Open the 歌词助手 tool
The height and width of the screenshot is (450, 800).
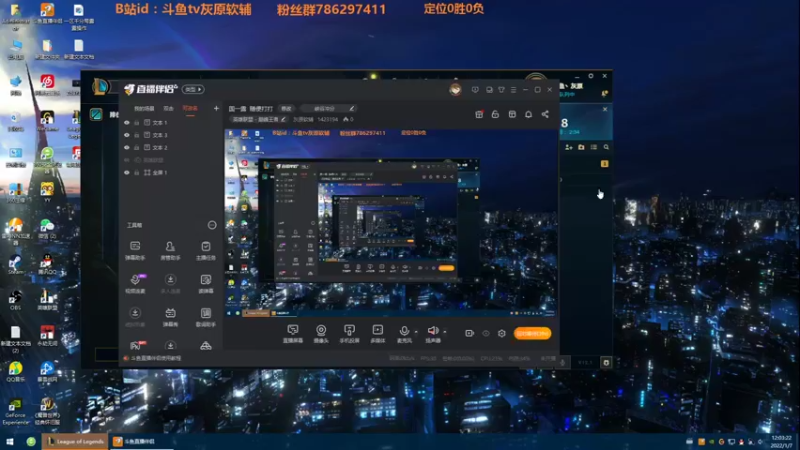pyautogui.click(x=206, y=316)
